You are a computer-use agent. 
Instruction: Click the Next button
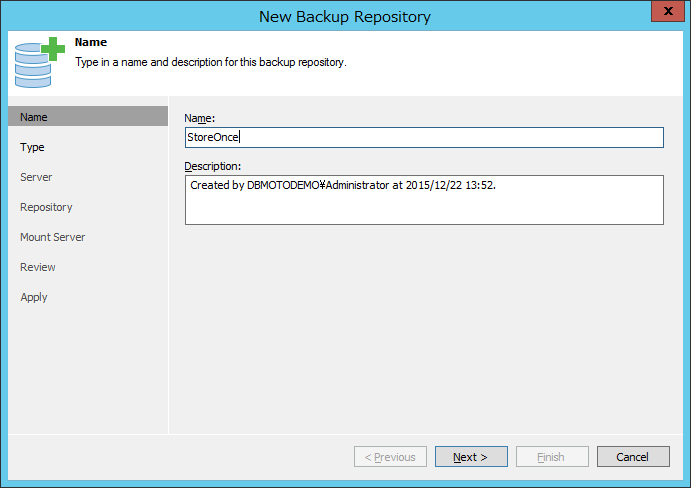point(471,457)
